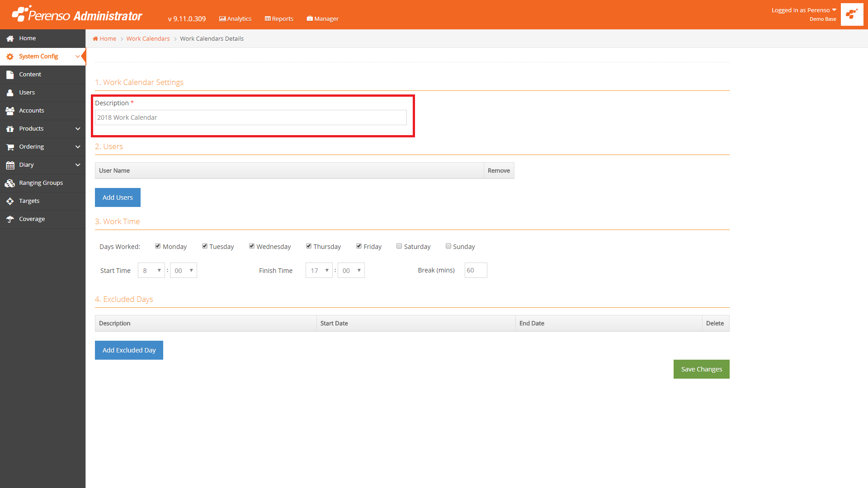868x488 pixels.
Task: Click the Description text field
Action: tap(250, 117)
